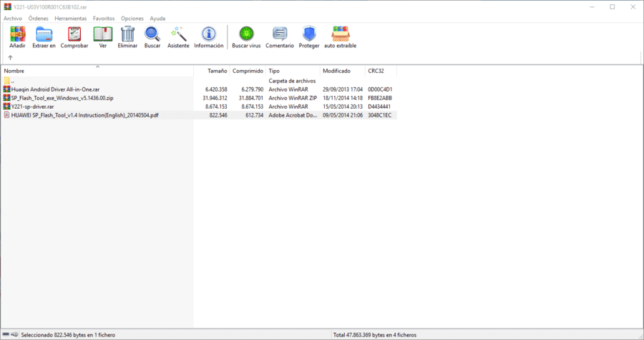Open the Favoritos menu
This screenshot has height=340, width=644.
point(104,19)
